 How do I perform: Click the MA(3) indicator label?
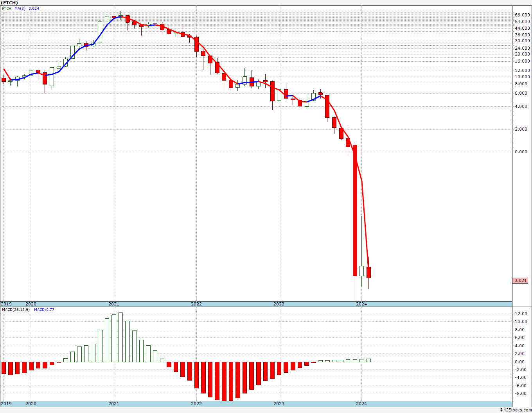(x=20, y=8)
